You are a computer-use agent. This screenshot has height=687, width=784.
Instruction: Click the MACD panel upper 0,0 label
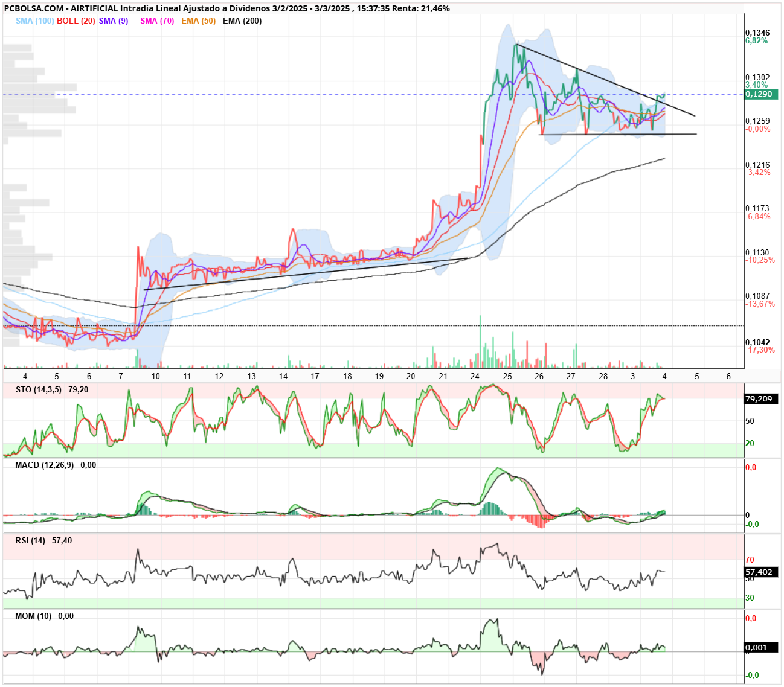coord(751,468)
